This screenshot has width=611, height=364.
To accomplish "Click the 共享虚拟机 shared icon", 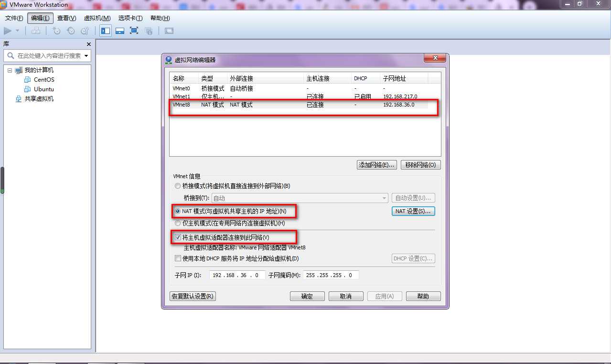I will point(19,99).
